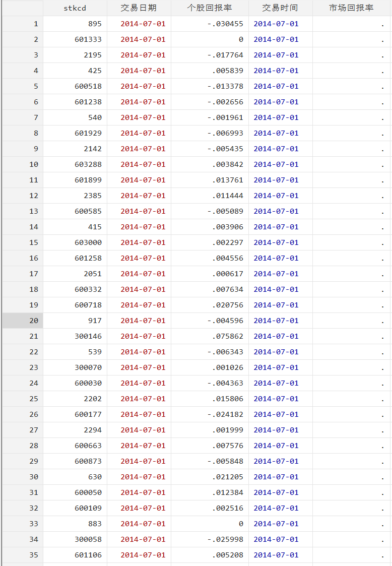Click the stock code cell 603288
The image size is (392, 566).
(x=88, y=164)
